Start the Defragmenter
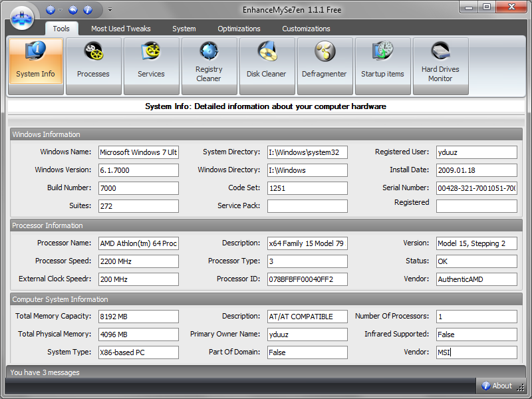Screen dimensions: 532x399 click(x=325, y=65)
